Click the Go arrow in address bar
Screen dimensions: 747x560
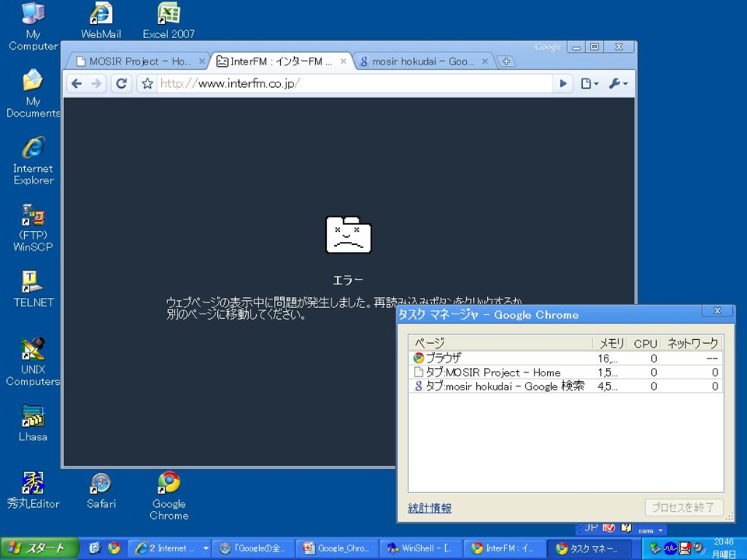563,84
